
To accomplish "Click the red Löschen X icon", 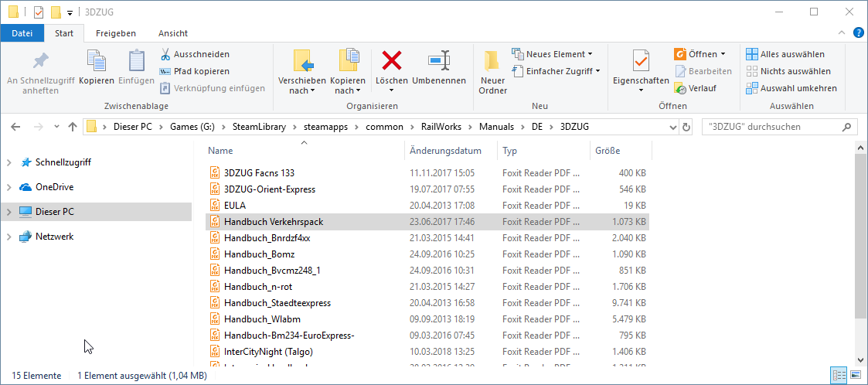I will 392,60.
